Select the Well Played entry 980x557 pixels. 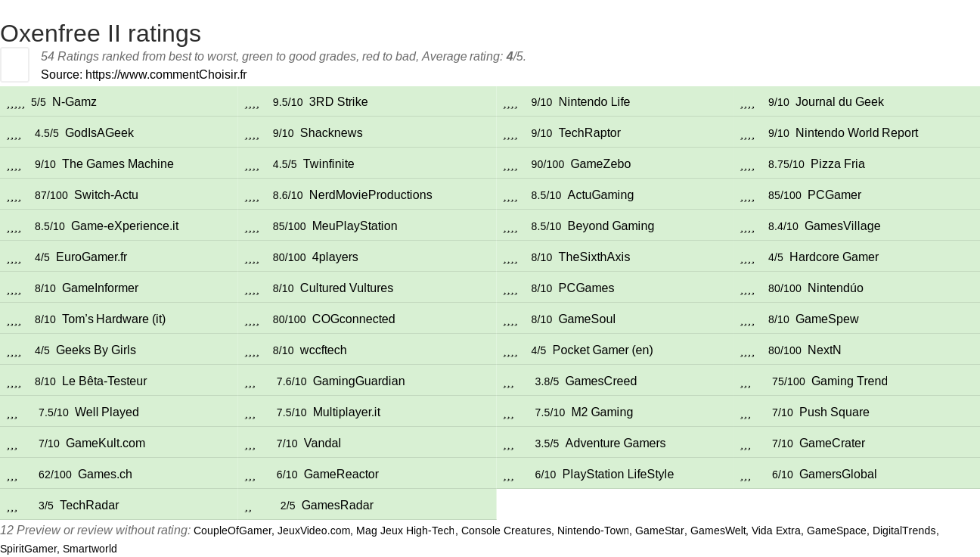coord(107,412)
